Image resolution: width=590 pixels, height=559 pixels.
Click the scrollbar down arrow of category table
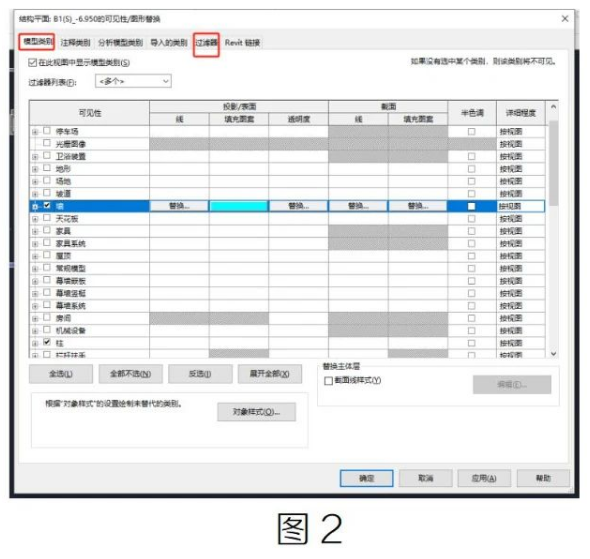553,353
